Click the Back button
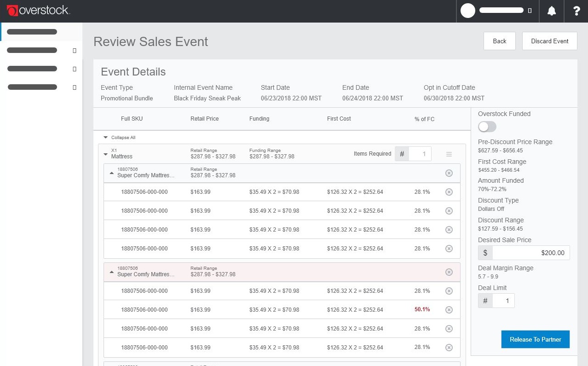588x366 pixels. pos(499,41)
